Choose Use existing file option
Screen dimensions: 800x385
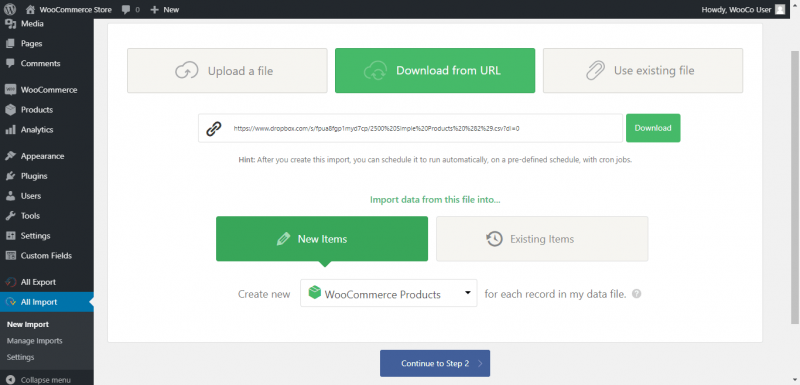click(643, 70)
